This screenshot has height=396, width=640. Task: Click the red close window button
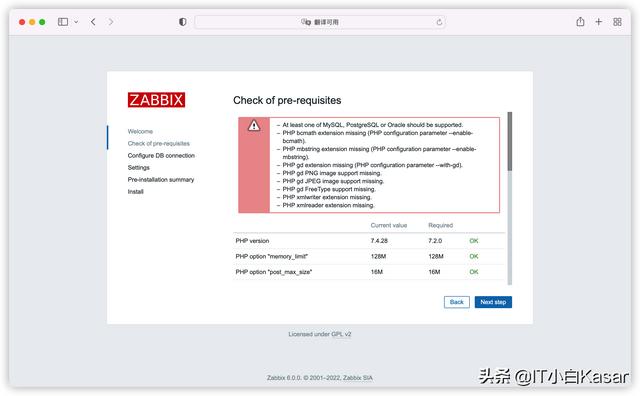point(22,22)
